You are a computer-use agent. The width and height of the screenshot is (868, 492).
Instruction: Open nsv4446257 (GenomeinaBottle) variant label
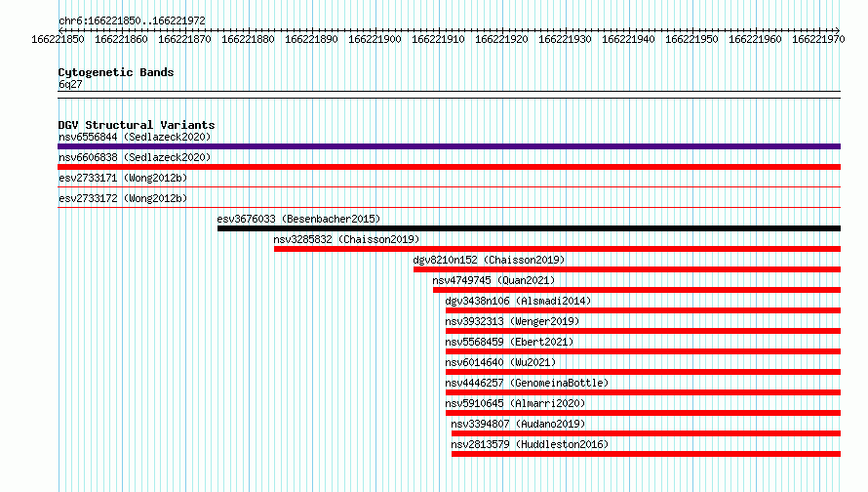click(x=527, y=383)
